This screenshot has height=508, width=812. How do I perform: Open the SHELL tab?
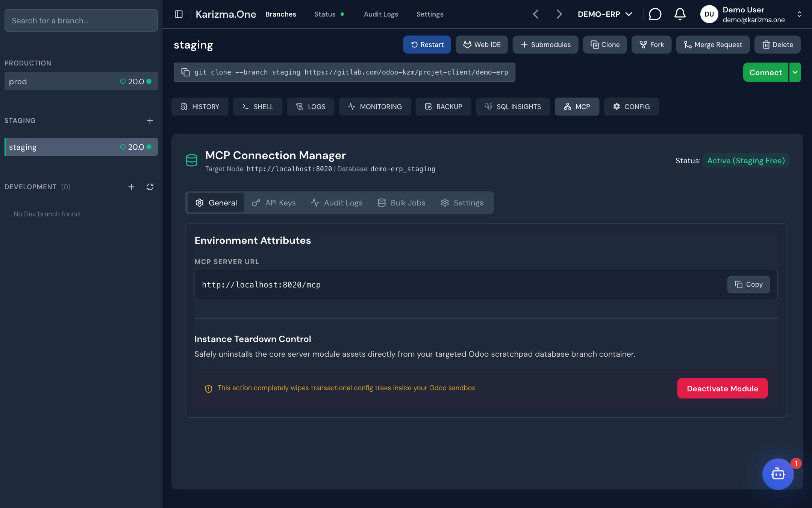258,106
